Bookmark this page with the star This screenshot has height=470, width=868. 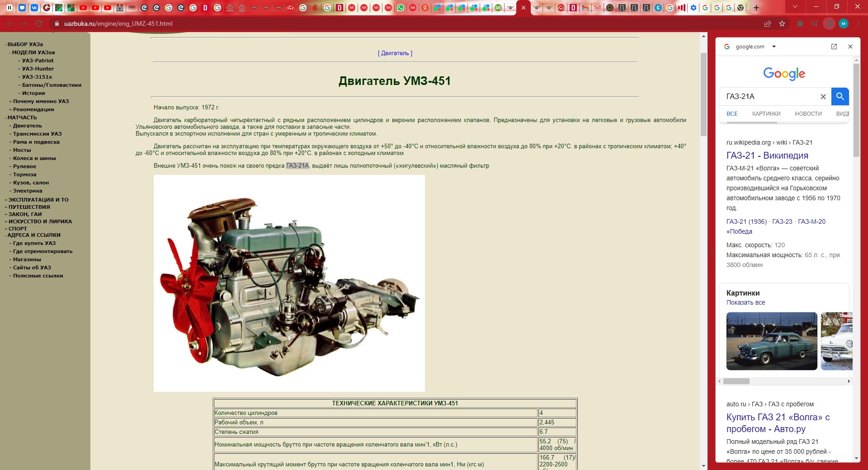(x=782, y=23)
